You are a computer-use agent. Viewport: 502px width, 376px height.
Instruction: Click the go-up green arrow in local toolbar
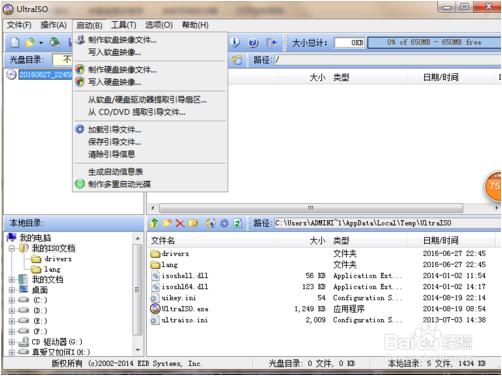tap(154, 223)
